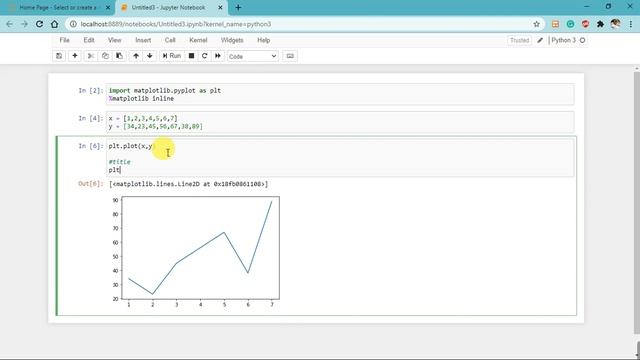Interrupt the kernel with stop icon
Viewport: 640px width, 360px height.
tap(191, 56)
